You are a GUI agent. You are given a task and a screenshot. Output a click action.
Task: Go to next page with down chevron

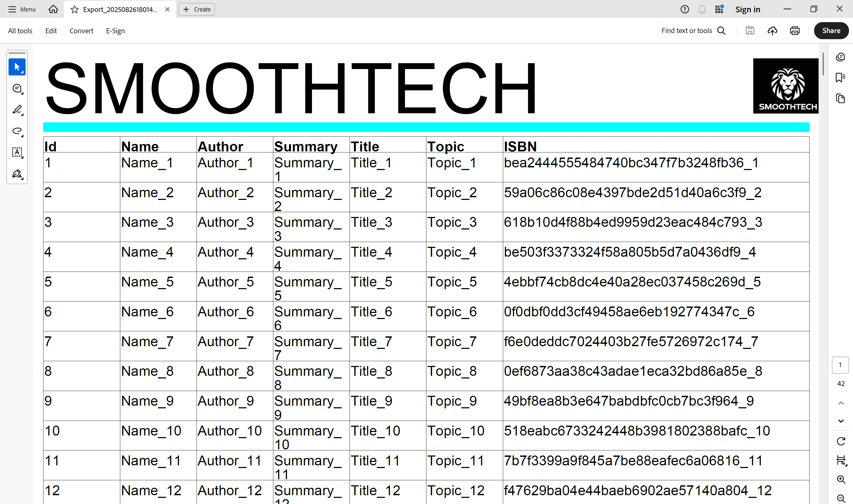(841, 421)
